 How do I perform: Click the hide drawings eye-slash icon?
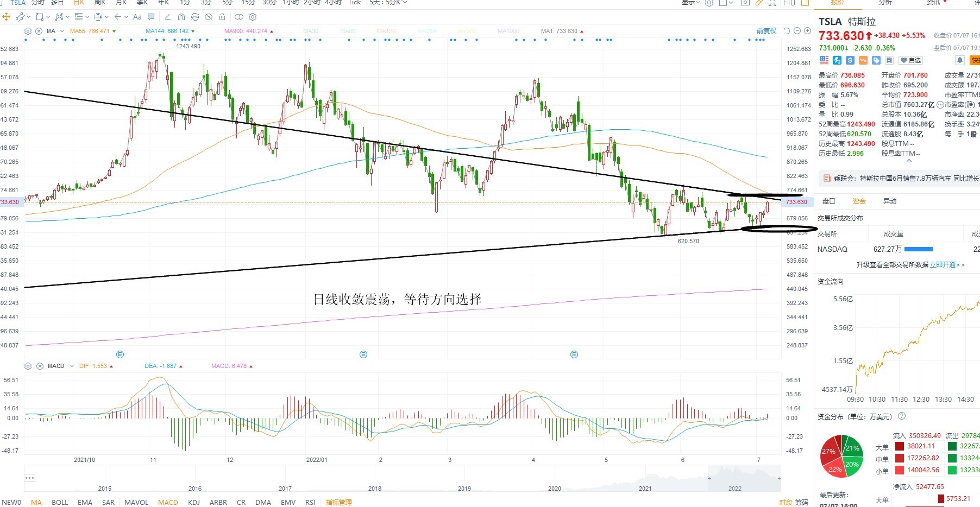[209, 17]
